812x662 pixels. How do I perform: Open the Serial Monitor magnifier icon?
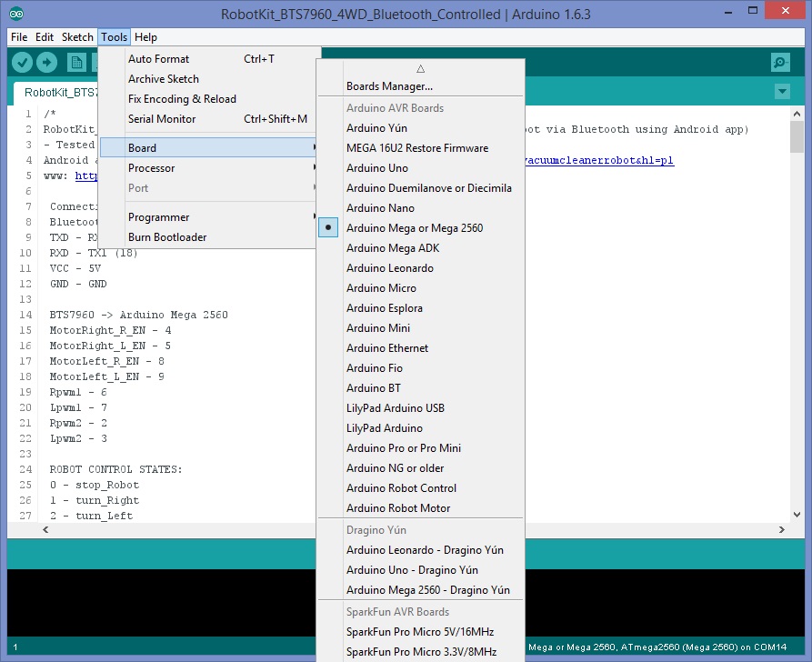[780, 63]
